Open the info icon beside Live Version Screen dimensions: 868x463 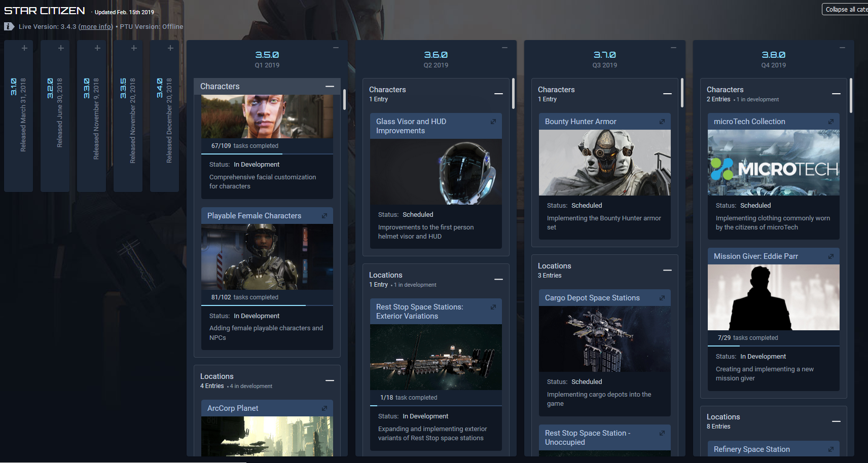9,26
